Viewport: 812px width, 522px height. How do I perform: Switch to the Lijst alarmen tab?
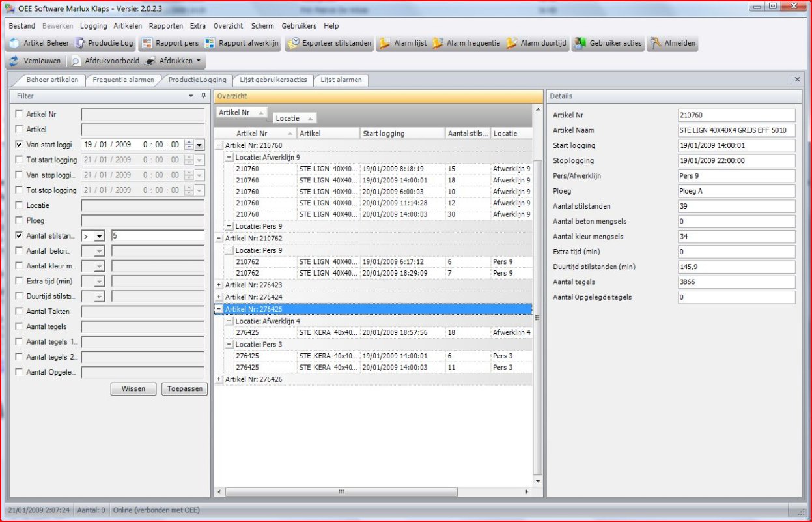pyautogui.click(x=341, y=80)
